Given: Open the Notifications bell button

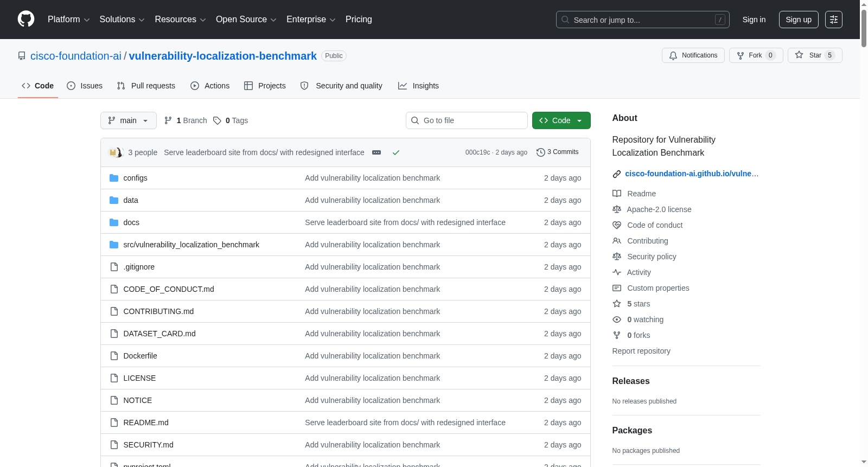Looking at the screenshot, I should click(x=693, y=55).
